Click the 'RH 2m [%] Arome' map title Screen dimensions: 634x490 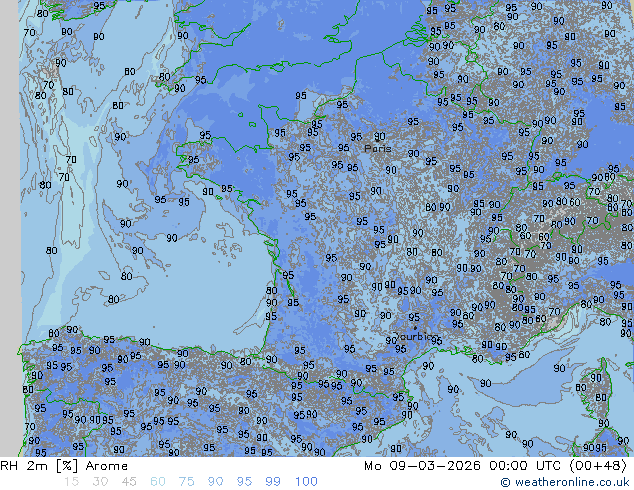click(64, 466)
